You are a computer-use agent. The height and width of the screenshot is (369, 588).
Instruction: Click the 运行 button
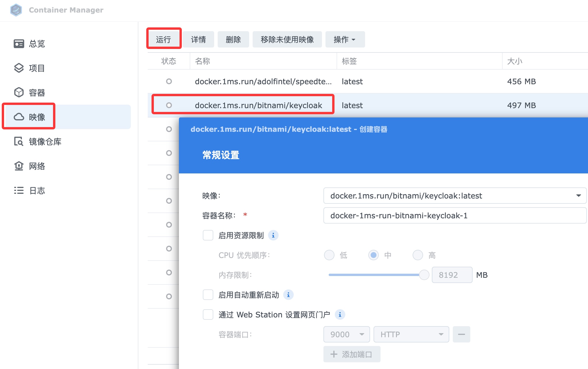coord(163,39)
